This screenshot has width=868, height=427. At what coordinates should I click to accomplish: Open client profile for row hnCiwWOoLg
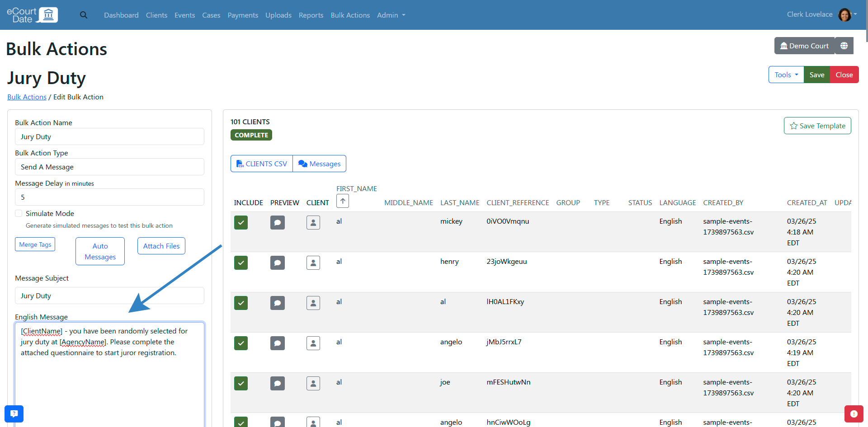click(313, 422)
